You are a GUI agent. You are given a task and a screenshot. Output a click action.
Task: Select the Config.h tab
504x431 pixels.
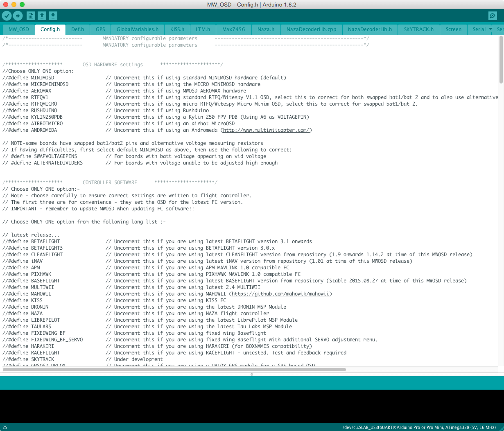coord(50,29)
